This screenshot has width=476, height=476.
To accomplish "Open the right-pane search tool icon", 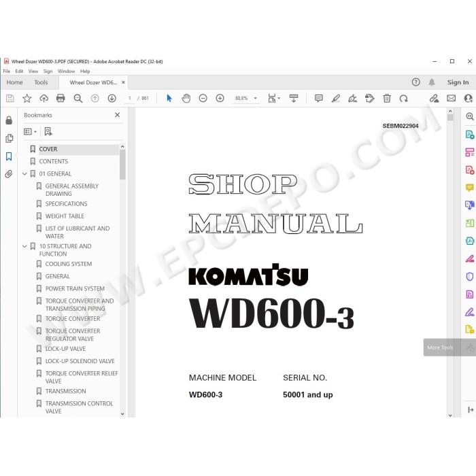I will (469, 116).
